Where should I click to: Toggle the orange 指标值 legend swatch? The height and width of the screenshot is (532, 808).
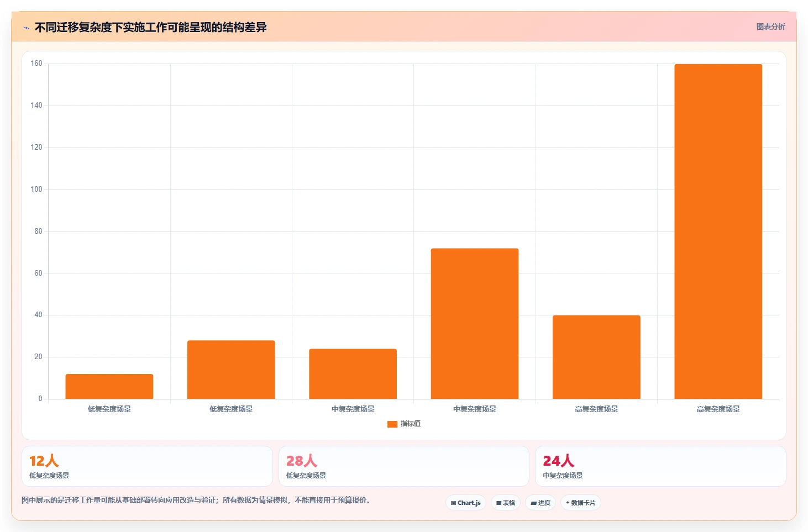(392, 424)
